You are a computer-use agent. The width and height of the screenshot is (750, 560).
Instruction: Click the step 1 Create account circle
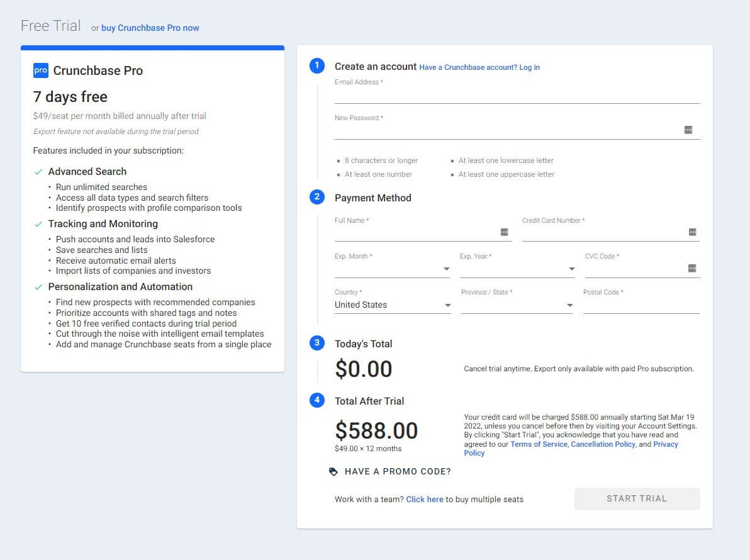point(316,65)
